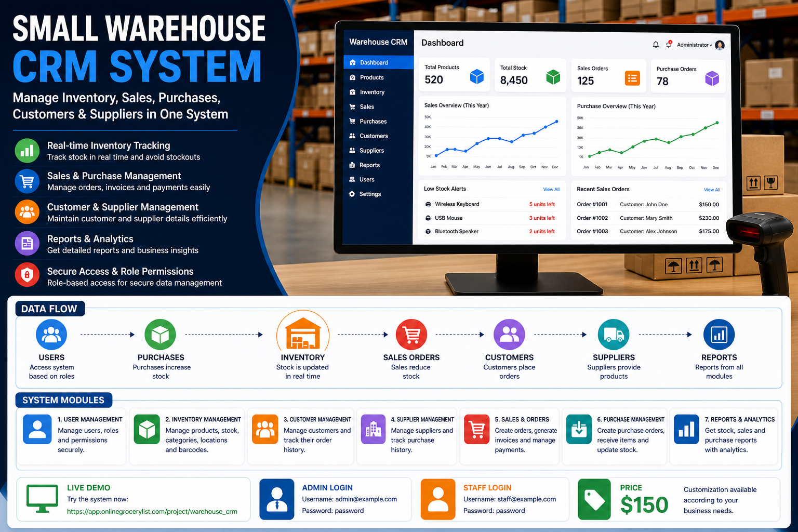Select the Bluetooth Speaker alert row
Screen dimensions: 798x532
[x=490, y=231]
